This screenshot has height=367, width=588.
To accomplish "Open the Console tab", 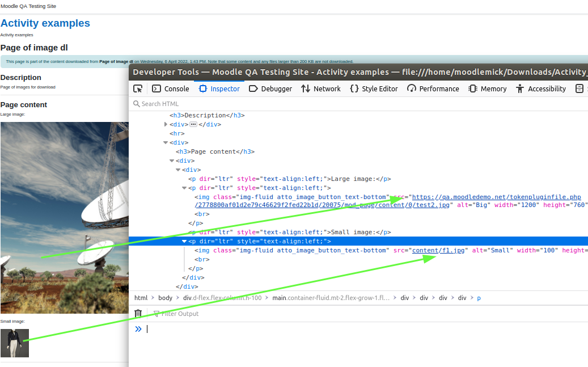I will coord(170,89).
